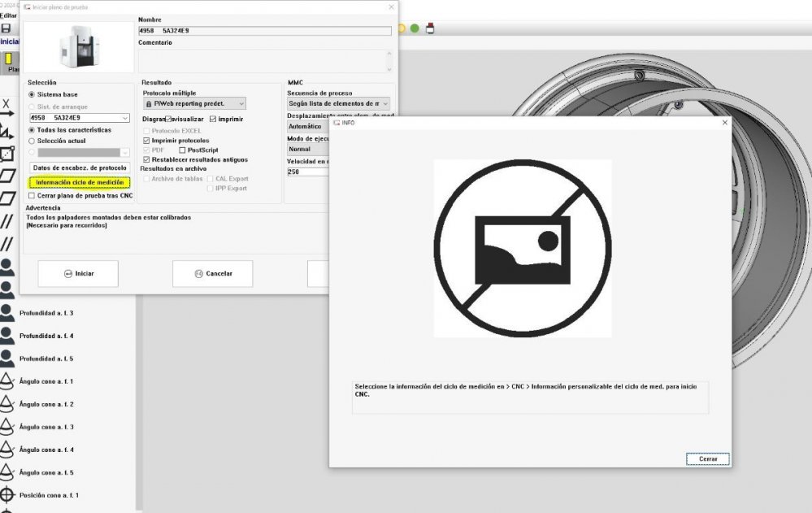Click the Comentario scrollbar down arrow

pos(389,69)
